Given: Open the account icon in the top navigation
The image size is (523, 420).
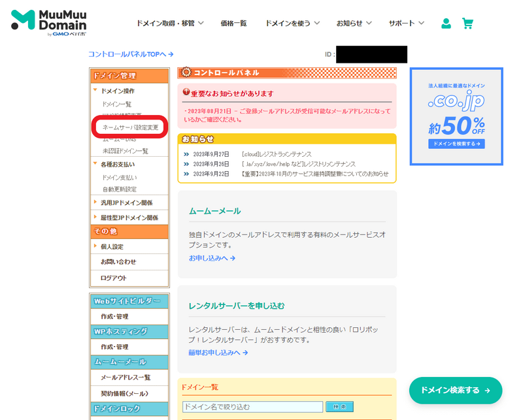Looking at the screenshot, I should [446, 22].
